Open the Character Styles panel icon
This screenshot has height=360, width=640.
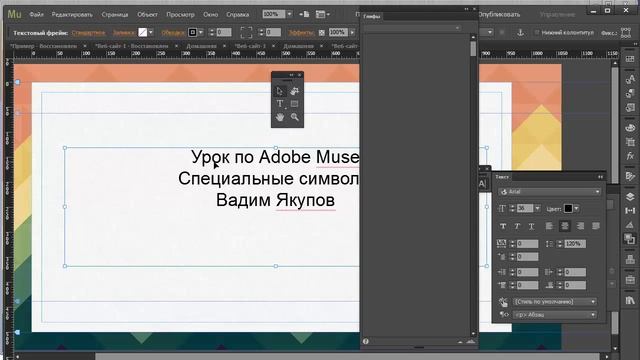630,79
